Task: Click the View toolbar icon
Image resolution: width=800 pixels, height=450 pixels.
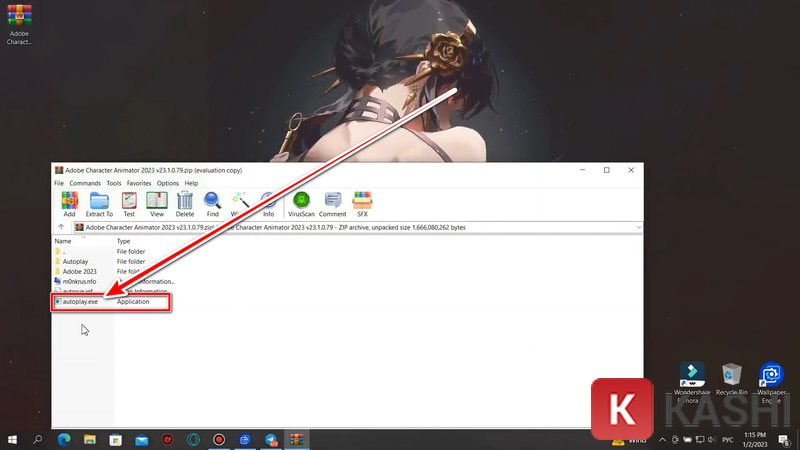Action: click(157, 205)
